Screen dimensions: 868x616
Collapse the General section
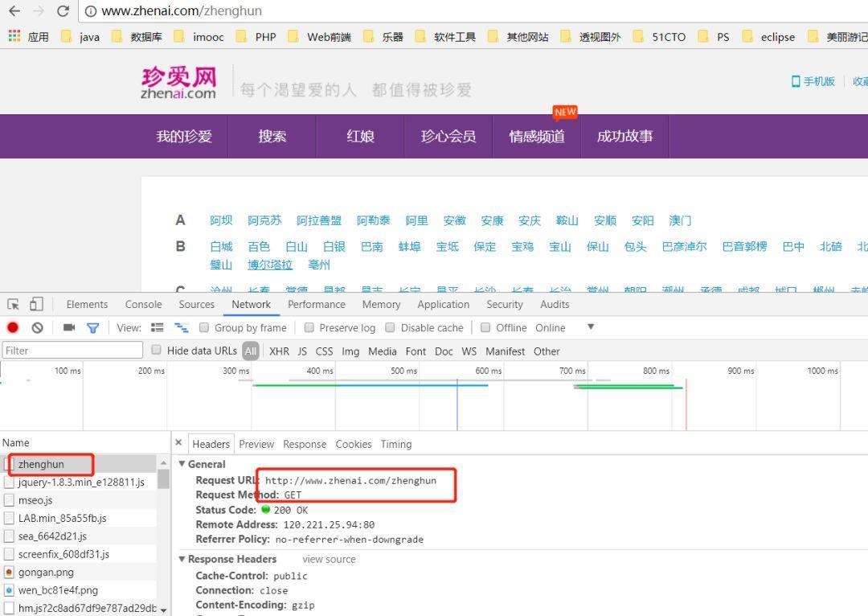point(182,464)
